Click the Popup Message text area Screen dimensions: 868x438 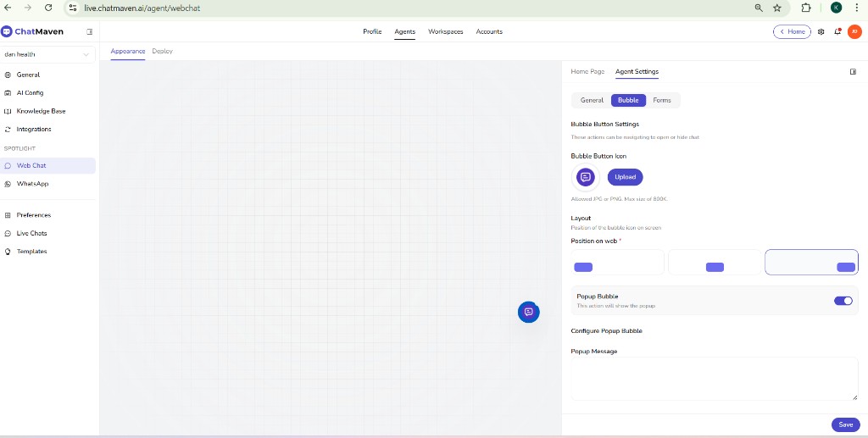[x=714, y=378]
